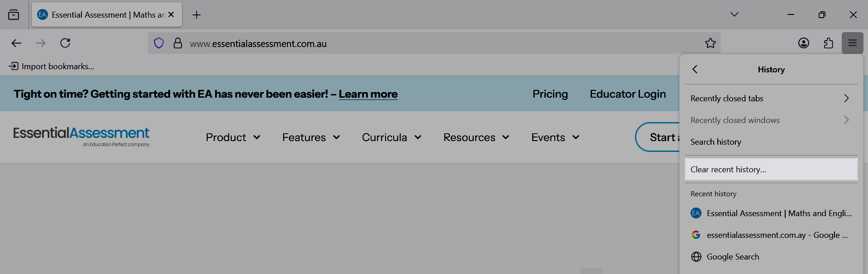Open the Educator Login link
This screenshot has height=274, width=868.
628,94
